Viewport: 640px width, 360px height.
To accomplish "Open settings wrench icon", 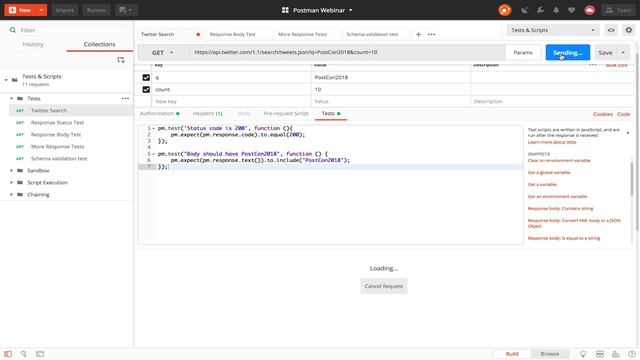I will (x=540, y=10).
